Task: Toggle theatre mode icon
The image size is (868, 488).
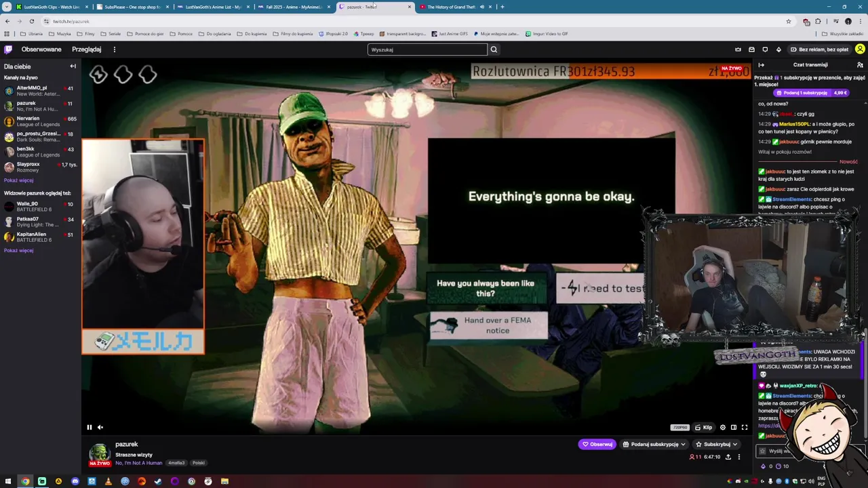Action: click(x=734, y=428)
